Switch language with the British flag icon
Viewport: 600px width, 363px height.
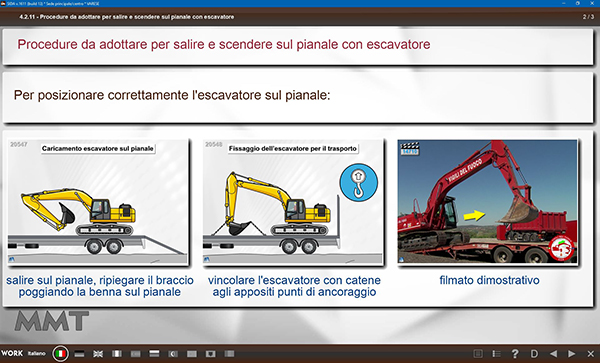pos(98,354)
